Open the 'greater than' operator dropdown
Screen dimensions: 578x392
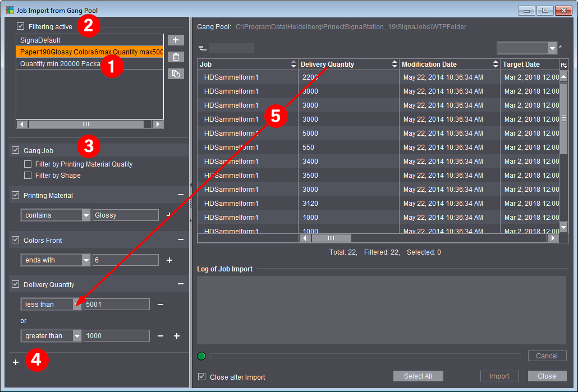point(77,336)
